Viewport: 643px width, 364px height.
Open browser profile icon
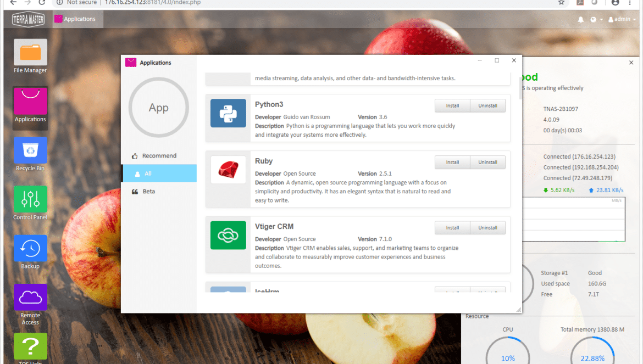615,2
